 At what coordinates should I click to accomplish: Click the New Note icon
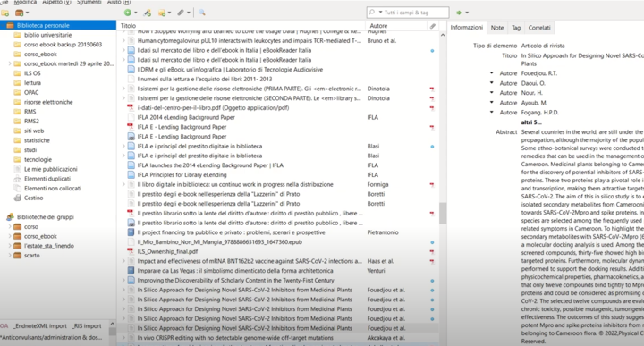(162, 13)
